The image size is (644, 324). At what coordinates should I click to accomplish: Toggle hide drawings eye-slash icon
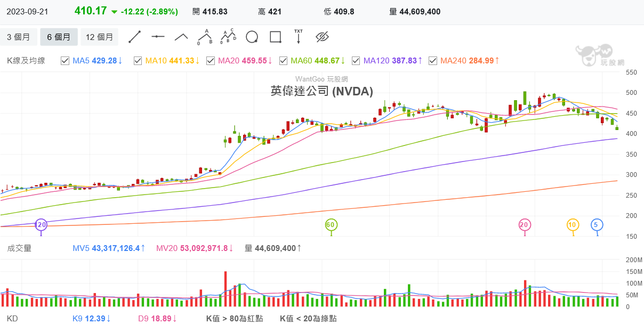(x=322, y=37)
